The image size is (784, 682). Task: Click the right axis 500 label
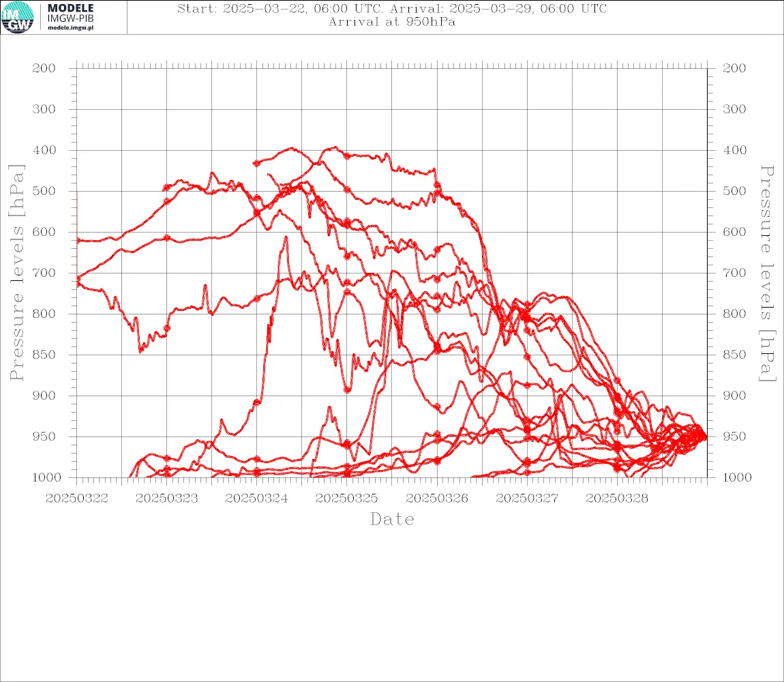[734, 191]
